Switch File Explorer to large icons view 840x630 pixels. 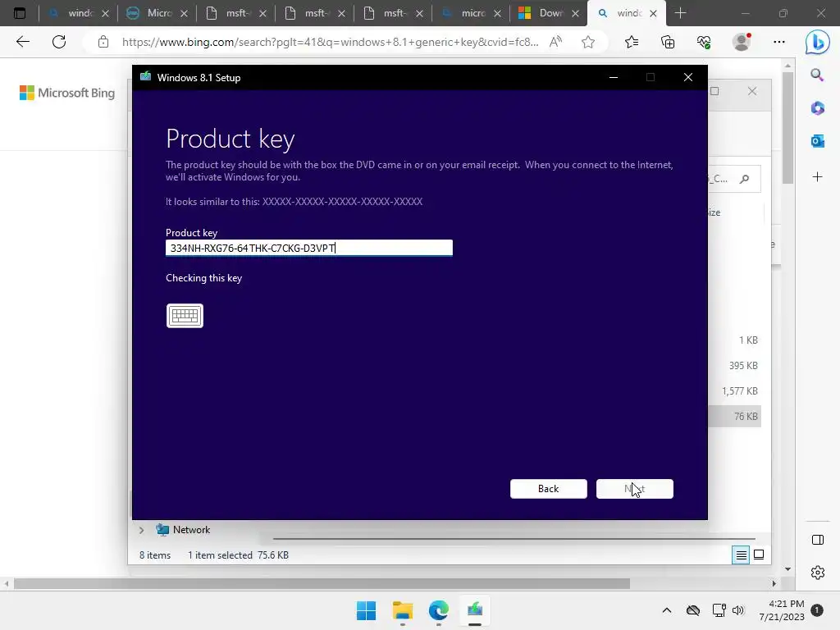click(759, 555)
